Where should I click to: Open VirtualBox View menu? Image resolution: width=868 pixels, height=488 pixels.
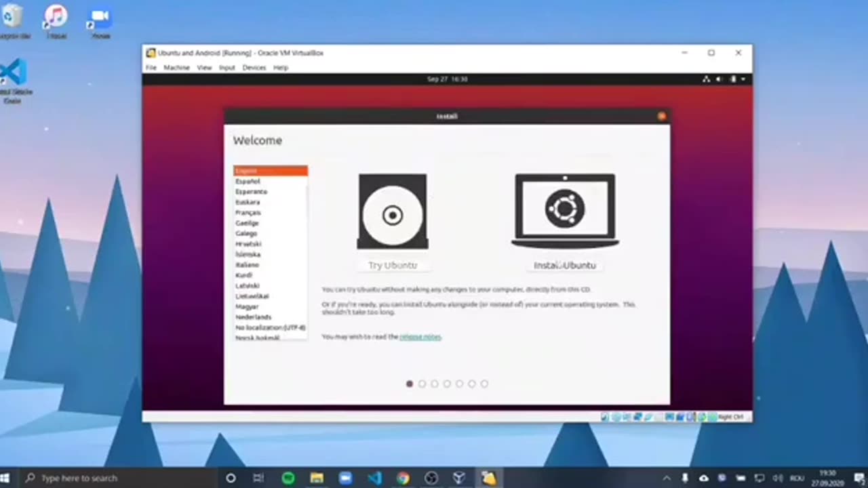[x=204, y=68]
